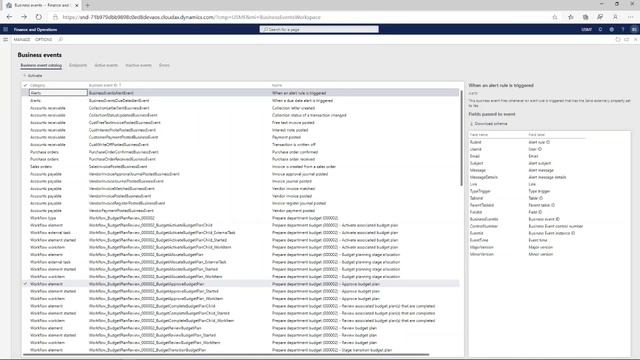
Task: Open the MANAGE action pane tab
Action: tap(22, 40)
